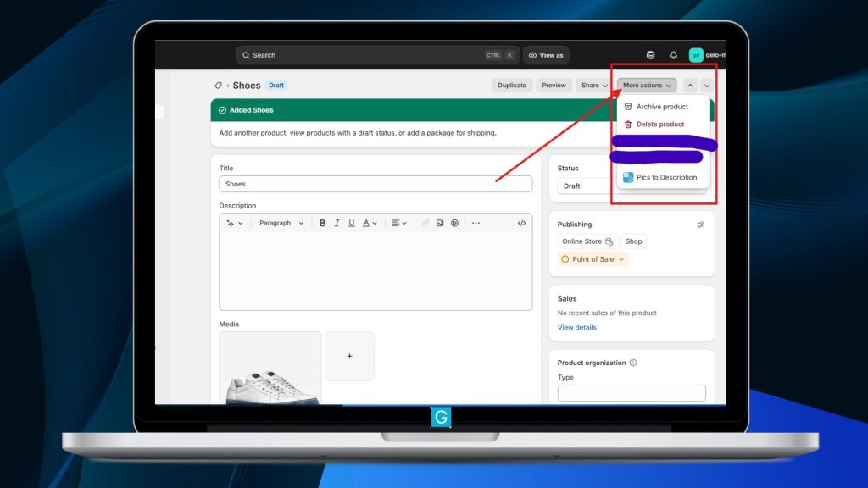This screenshot has height=488, width=868.
Task: Choose Delete product in More actions menu
Action: tap(659, 125)
